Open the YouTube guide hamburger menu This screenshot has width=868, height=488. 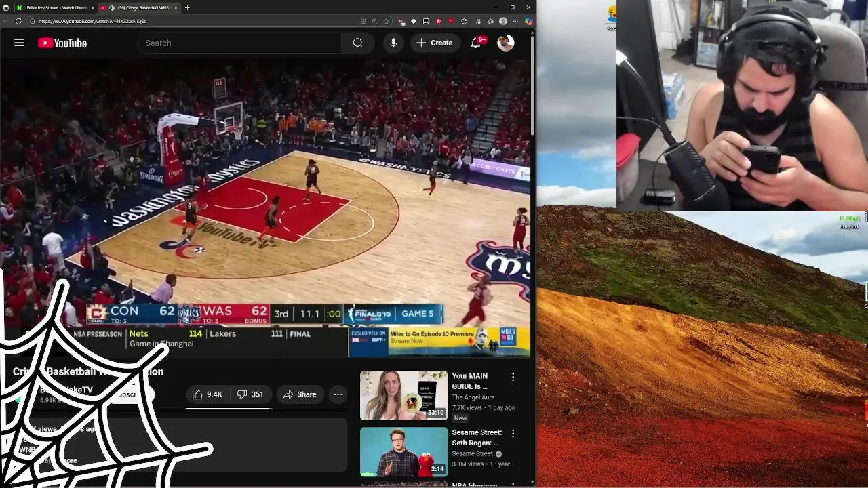tap(19, 43)
